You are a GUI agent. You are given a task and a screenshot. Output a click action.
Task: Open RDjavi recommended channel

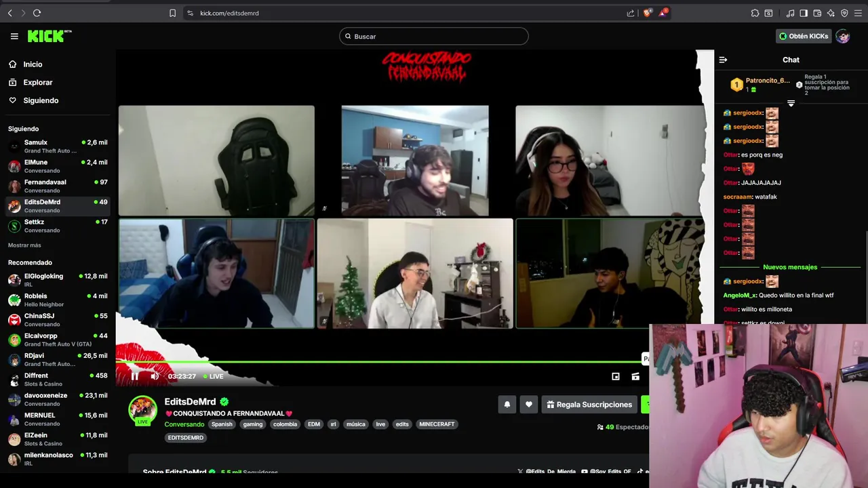58,359
